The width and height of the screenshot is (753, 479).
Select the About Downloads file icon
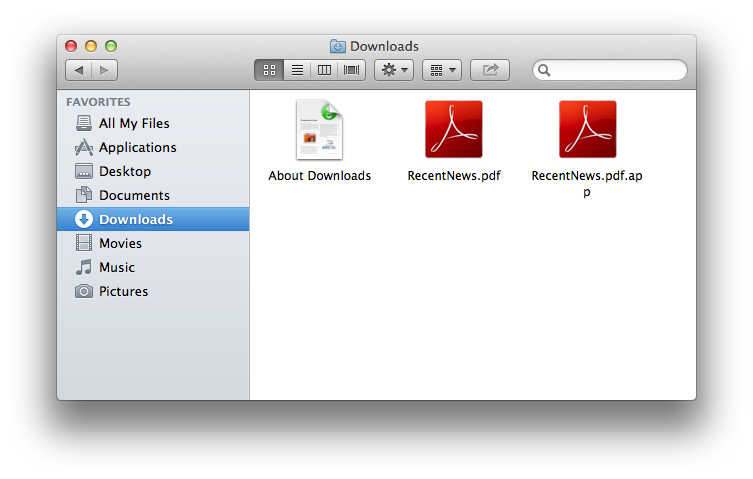coord(319,130)
